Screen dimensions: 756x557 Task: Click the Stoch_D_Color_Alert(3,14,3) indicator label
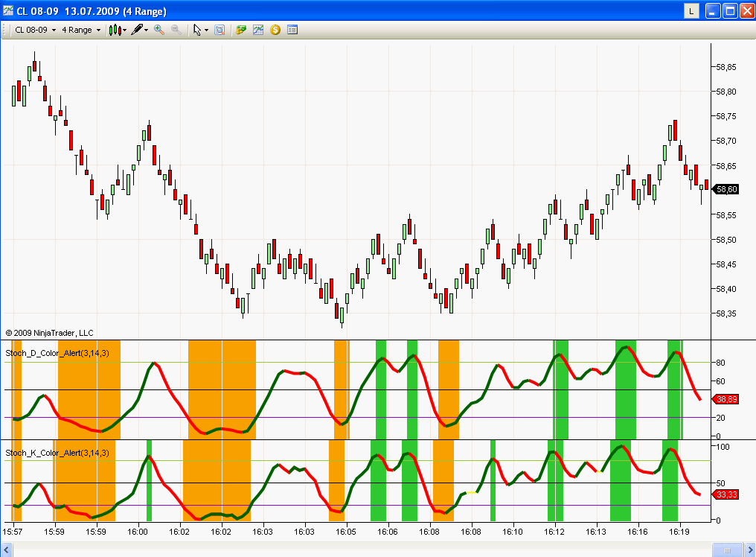(x=57, y=353)
